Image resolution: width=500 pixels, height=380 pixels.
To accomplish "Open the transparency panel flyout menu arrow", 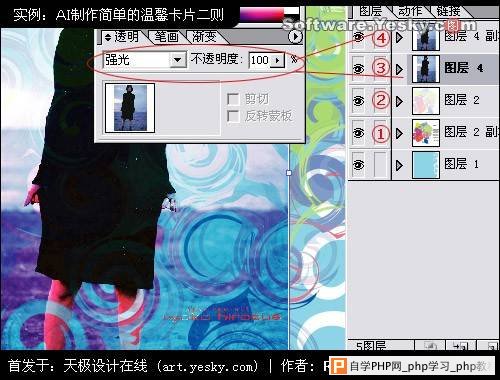I will point(295,37).
